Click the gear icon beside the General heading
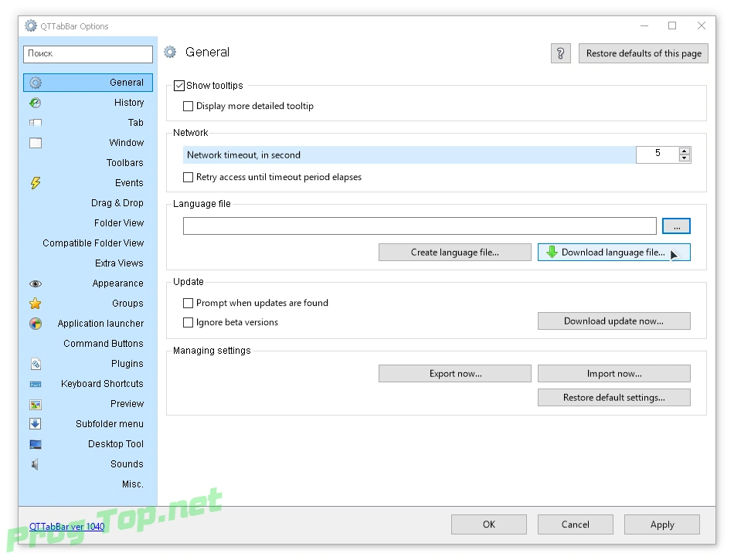The image size is (734, 560). pos(171,52)
